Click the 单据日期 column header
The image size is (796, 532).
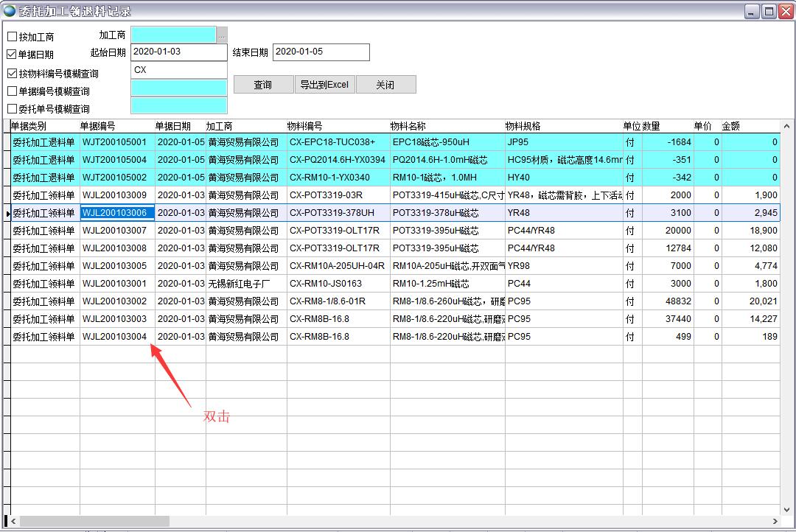(172, 126)
